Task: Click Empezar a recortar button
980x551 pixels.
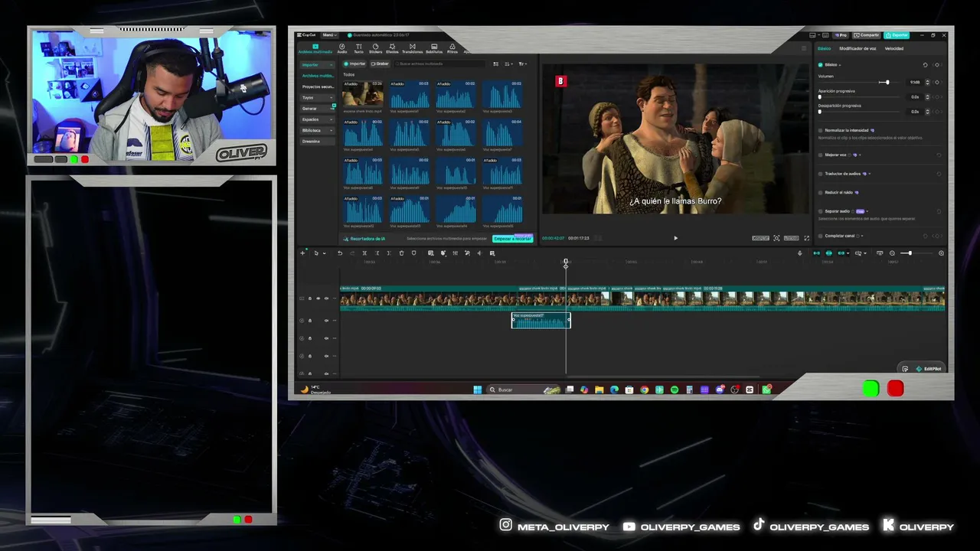Action: click(x=512, y=239)
